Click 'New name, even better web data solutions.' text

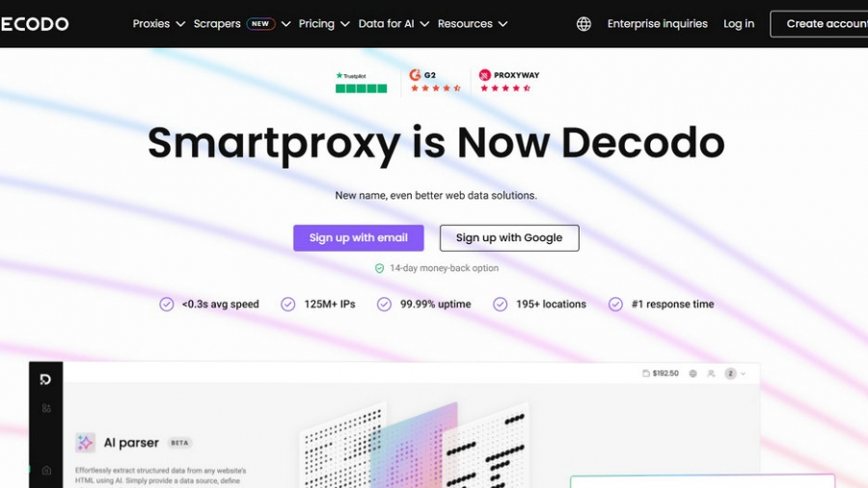pos(436,196)
